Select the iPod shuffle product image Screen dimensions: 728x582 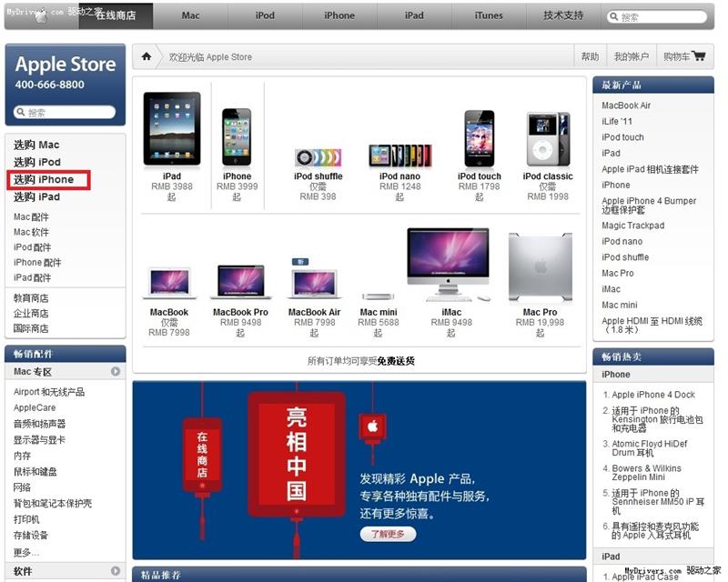pyautogui.click(x=318, y=158)
